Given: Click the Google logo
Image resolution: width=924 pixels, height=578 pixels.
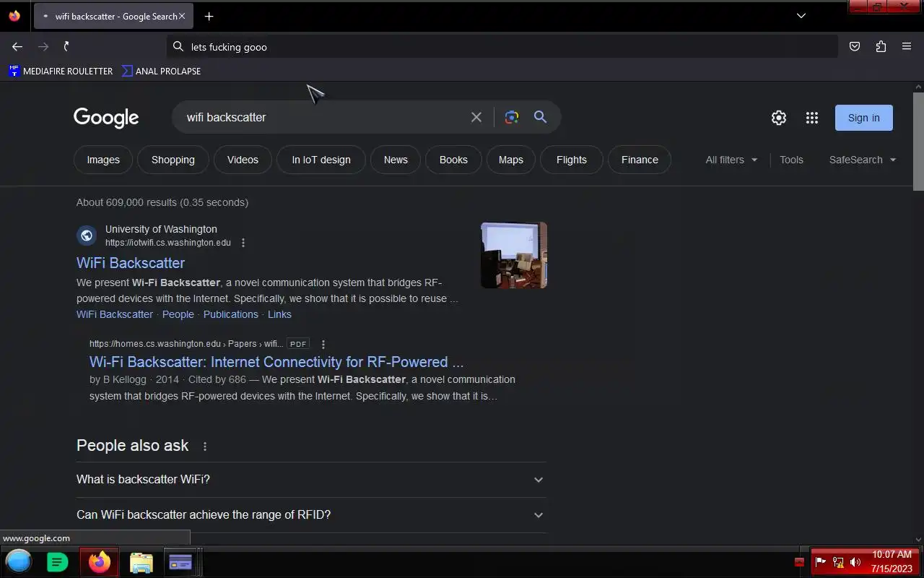Looking at the screenshot, I should (x=106, y=118).
